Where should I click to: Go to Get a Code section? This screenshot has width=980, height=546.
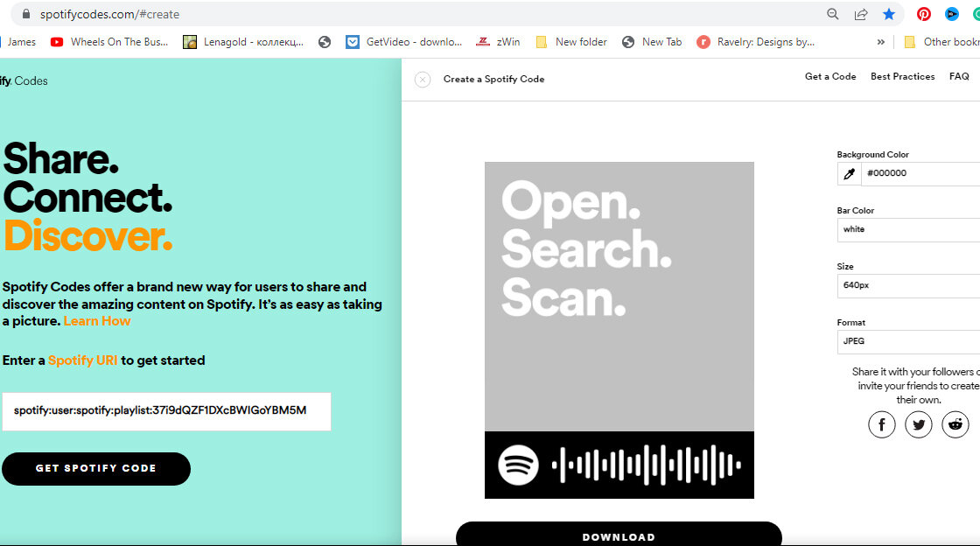830,76
